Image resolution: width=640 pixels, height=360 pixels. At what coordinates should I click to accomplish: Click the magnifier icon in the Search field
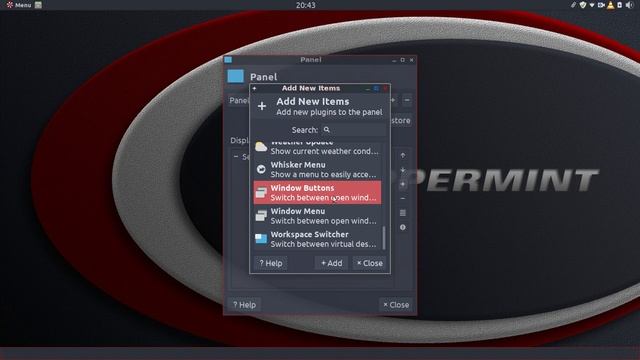click(x=327, y=130)
